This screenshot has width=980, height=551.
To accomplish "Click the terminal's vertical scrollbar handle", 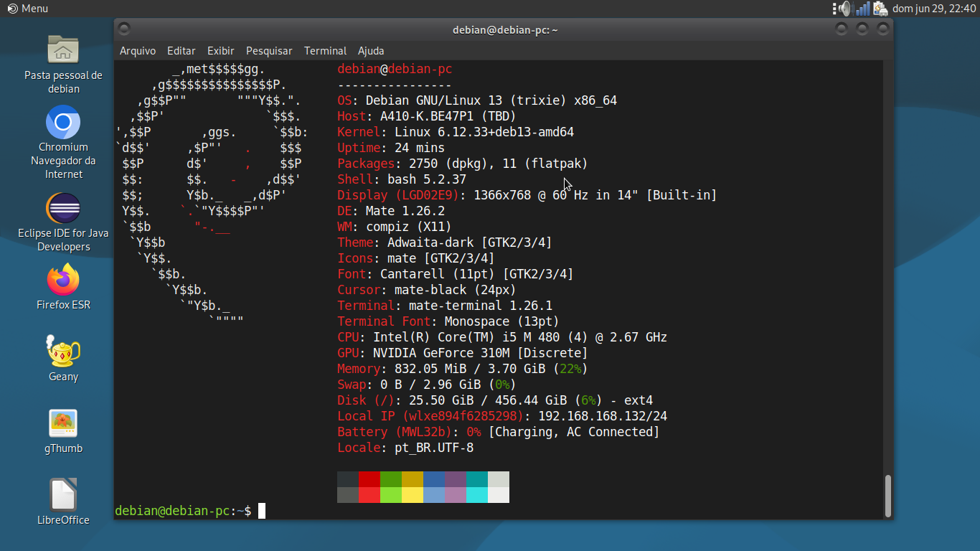I will [888, 496].
